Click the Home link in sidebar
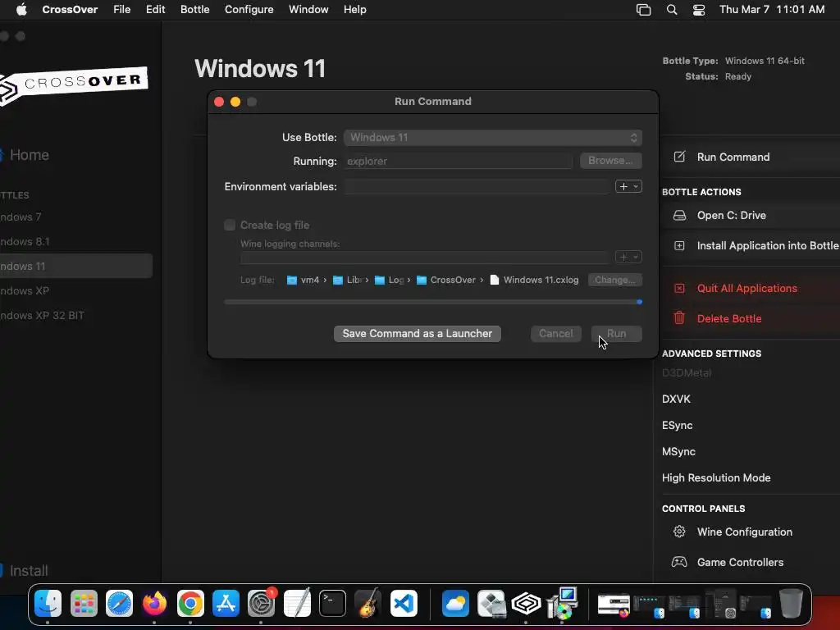 coord(30,155)
